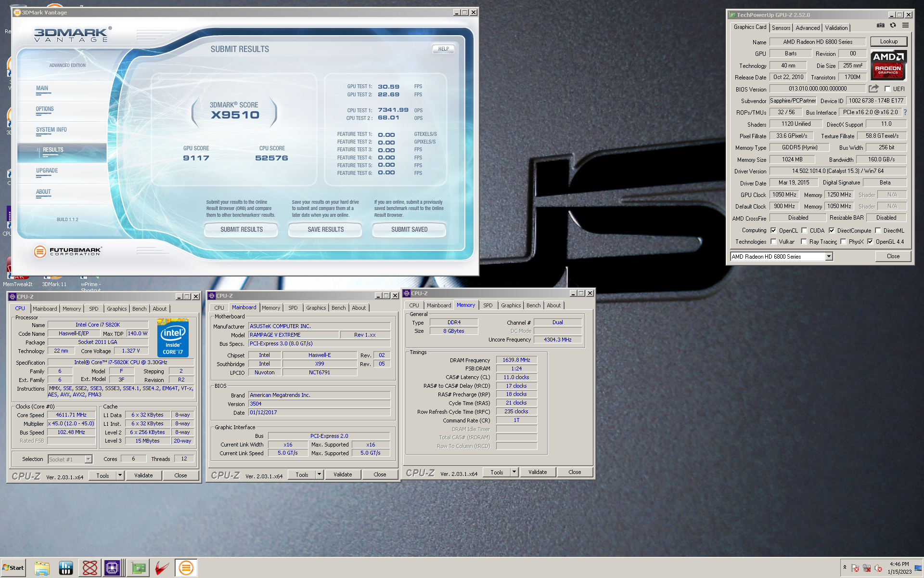Click the Start button
The height and width of the screenshot is (578, 924).
point(13,568)
